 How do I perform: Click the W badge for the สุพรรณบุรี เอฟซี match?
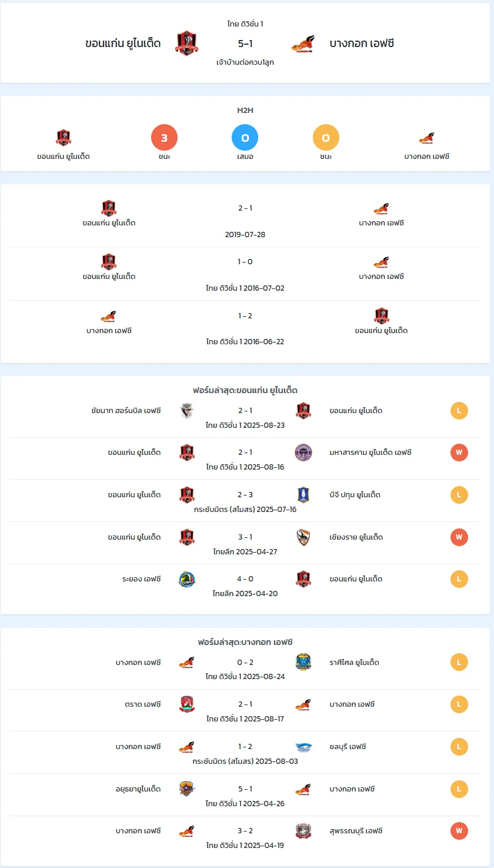(x=459, y=831)
